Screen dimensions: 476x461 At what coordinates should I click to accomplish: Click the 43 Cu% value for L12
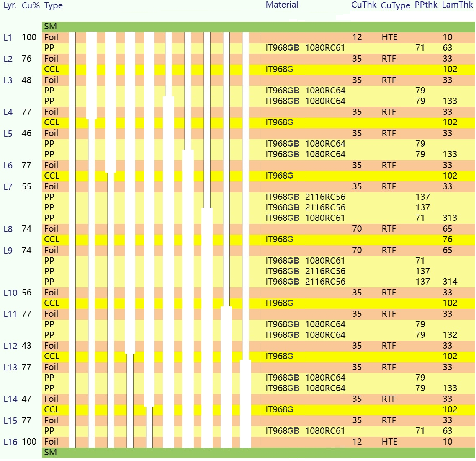(26, 346)
